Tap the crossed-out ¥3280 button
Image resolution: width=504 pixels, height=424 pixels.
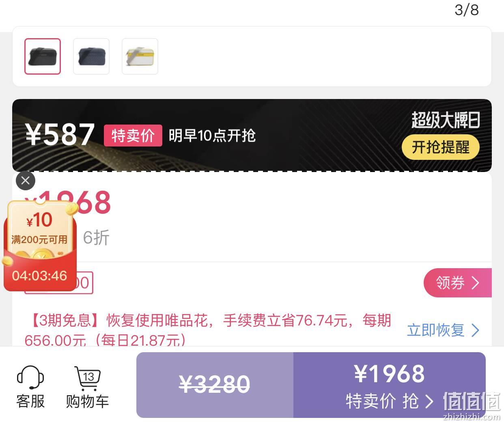coord(215,385)
